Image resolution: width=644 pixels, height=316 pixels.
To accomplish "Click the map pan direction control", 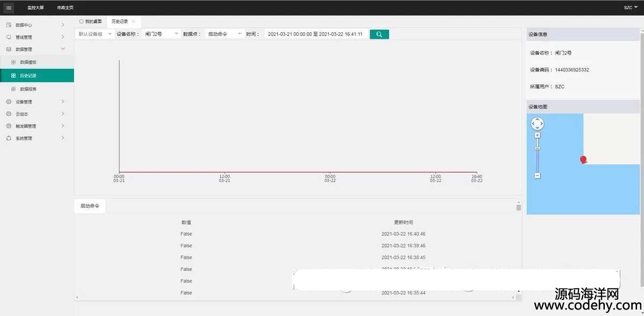I will coord(537,124).
